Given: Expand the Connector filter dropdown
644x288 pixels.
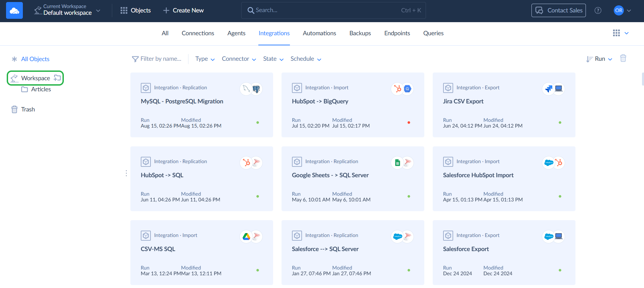Looking at the screenshot, I should point(239,59).
